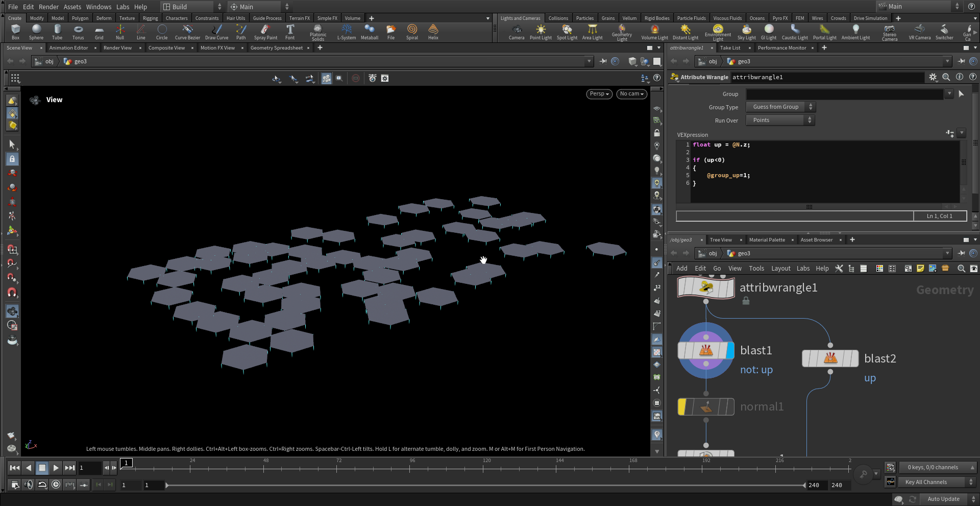Viewport: 980px width, 506px height.
Task: Open the Run Over dropdown
Action: click(x=780, y=120)
